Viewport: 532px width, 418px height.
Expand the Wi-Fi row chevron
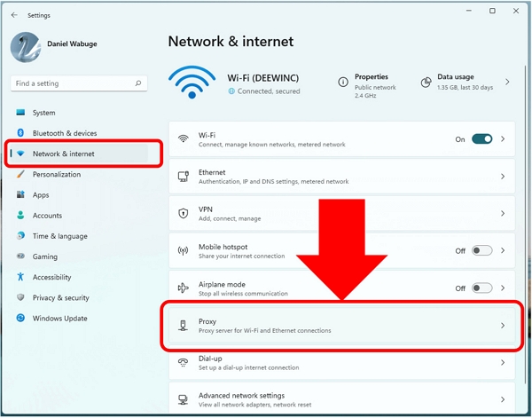[x=503, y=138]
